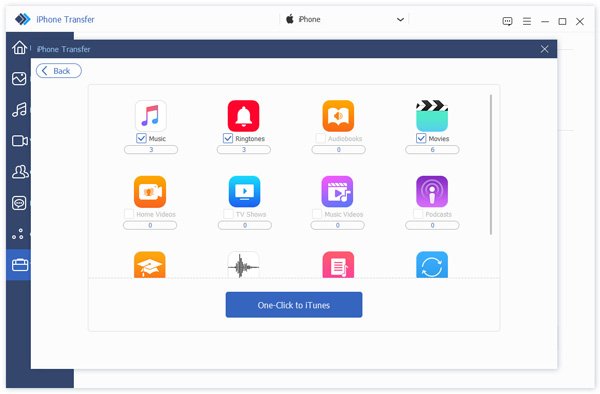600x394 pixels.
Task: Click One-Click to iTunes button
Action: click(x=294, y=305)
